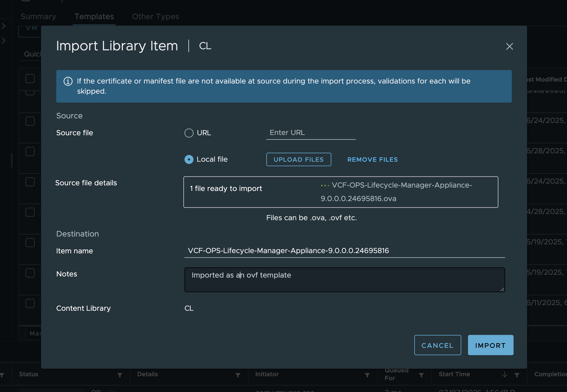Click the Initiator column filter icon

(x=367, y=375)
